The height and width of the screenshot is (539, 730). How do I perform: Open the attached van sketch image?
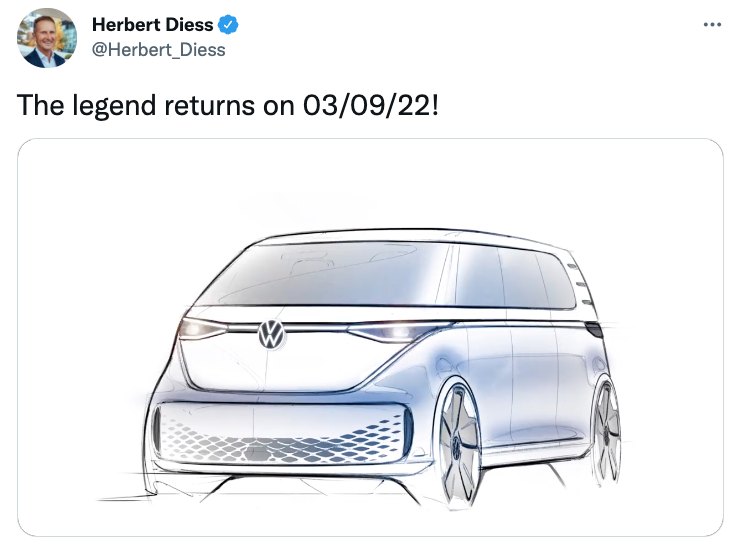coord(370,337)
